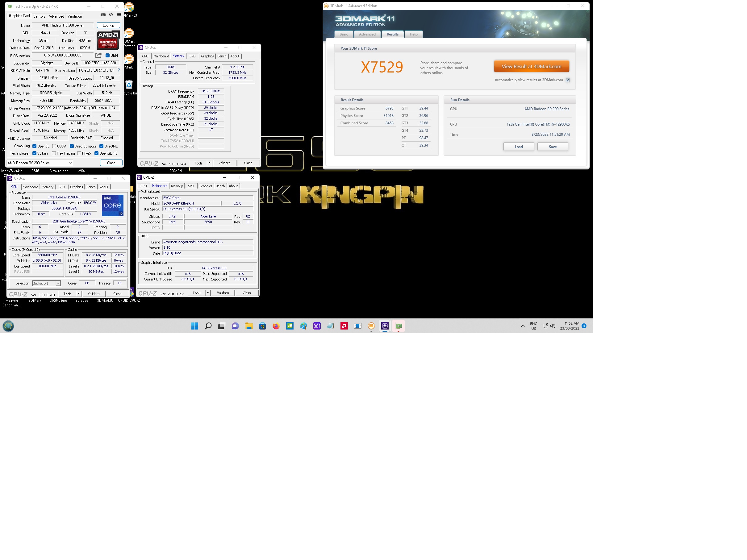
Task: Open Paint palette icon on taskbar
Action: [303, 326]
